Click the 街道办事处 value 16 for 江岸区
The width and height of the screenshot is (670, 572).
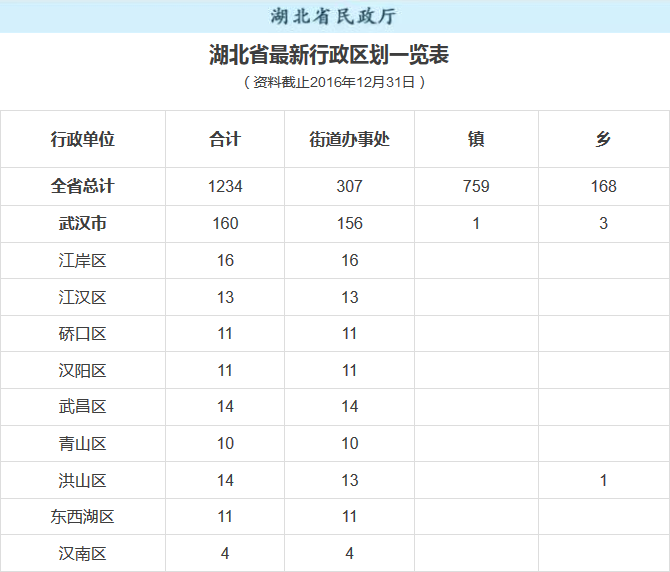tap(350, 261)
